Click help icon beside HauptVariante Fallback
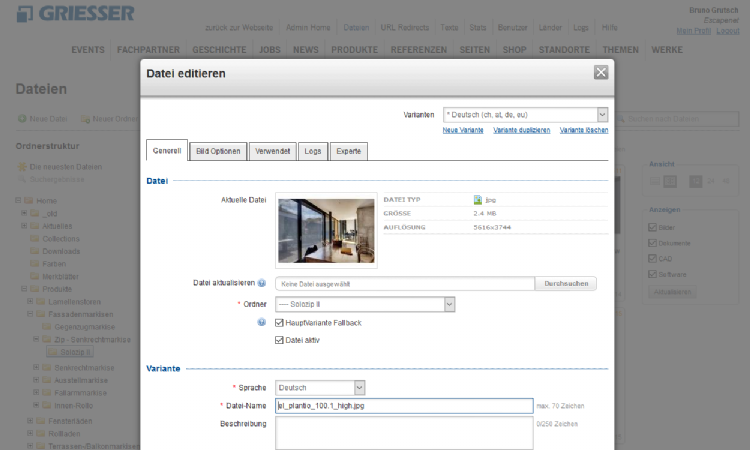 click(x=262, y=322)
